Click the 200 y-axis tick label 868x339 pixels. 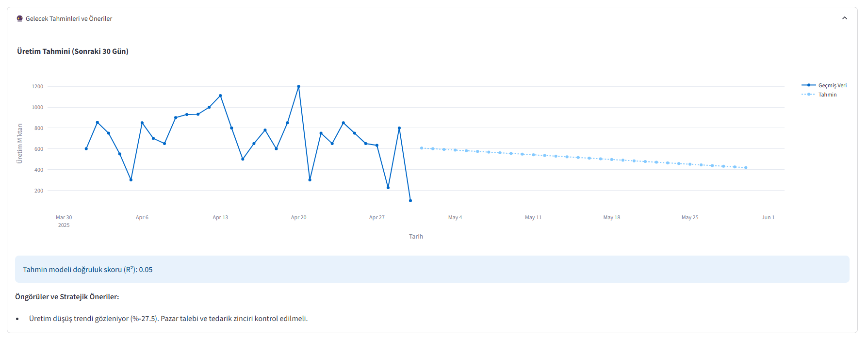click(39, 191)
